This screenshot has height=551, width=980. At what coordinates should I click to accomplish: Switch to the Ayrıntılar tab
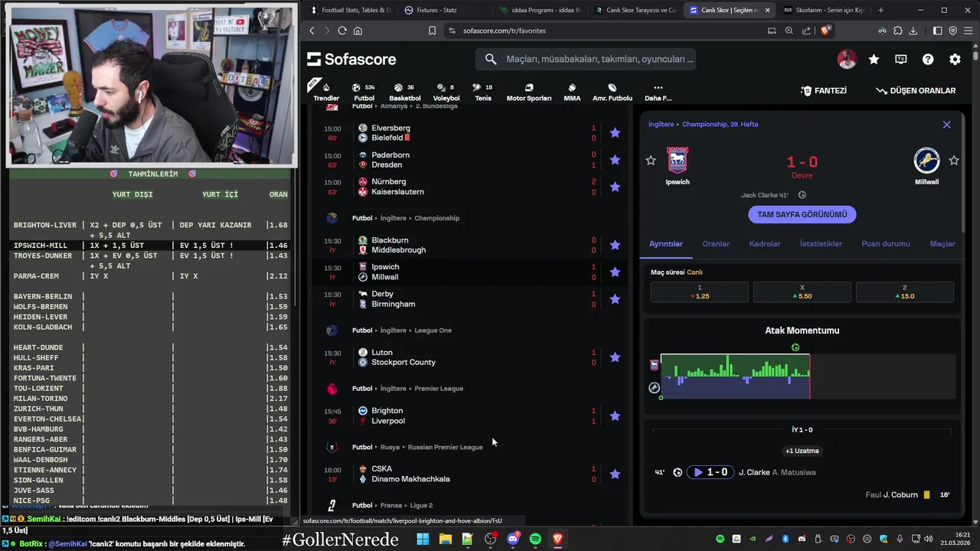coord(665,243)
